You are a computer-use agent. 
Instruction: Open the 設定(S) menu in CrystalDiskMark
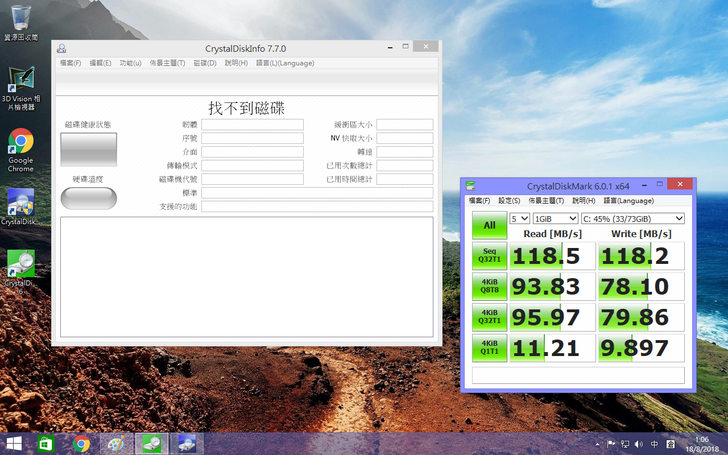[x=509, y=201]
